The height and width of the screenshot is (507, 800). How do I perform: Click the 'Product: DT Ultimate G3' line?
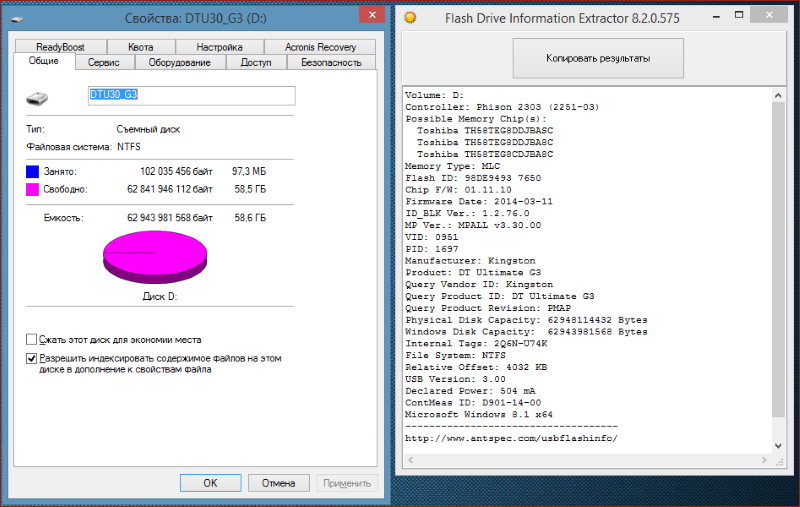coord(473,272)
